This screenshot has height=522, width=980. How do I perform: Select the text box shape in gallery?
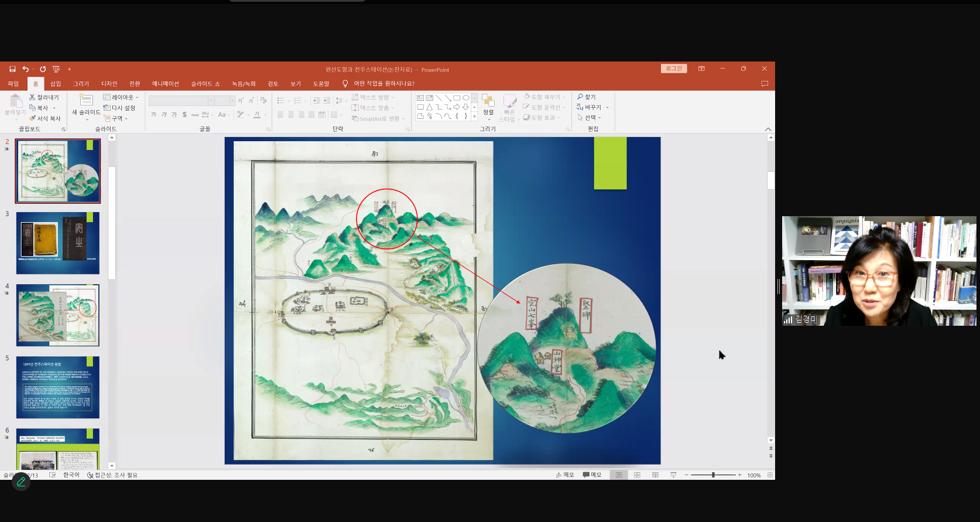click(420, 98)
